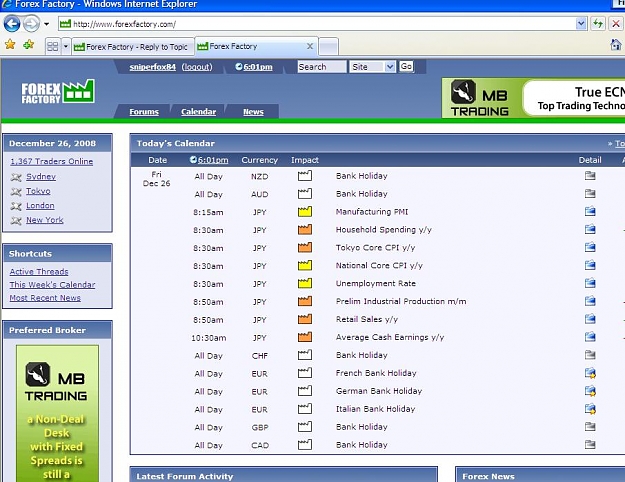The height and width of the screenshot is (482, 625).
Task: Open the Forums navigation tab
Action: tap(144, 112)
